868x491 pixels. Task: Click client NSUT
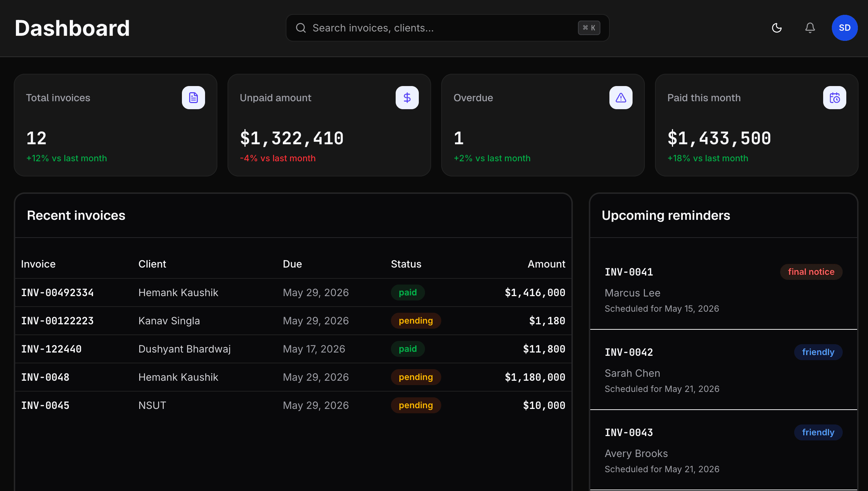(x=152, y=405)
